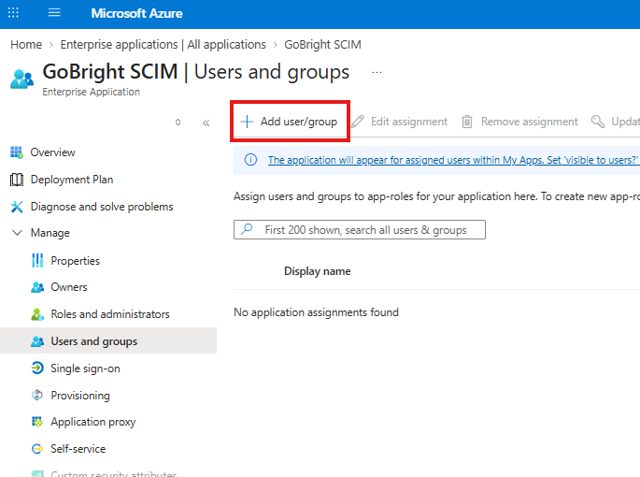Click the magnifier icon in search box
The width and height of the screenshot is (640, 477).
coord(247,229)
